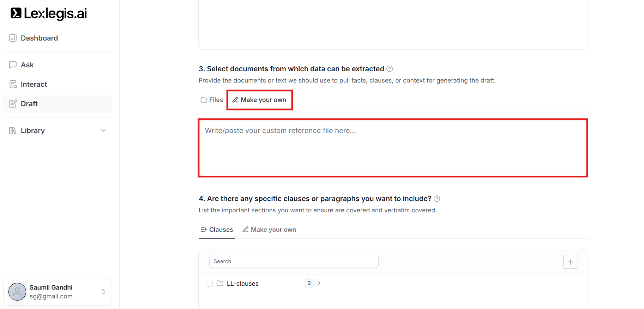644x309 pixels.
Task: Select Draft in the sidebar
Action: (29, 104)
